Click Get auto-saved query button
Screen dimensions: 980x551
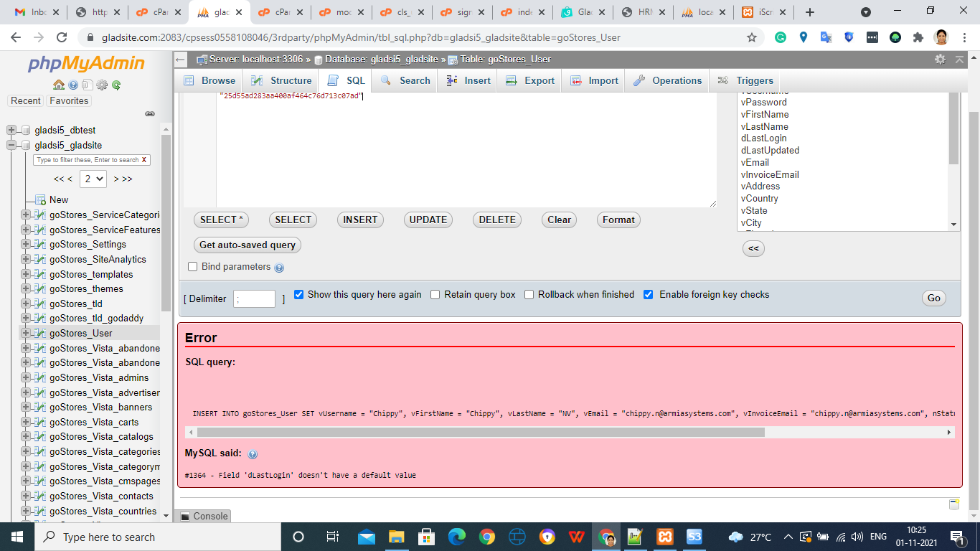pos(248,245)
